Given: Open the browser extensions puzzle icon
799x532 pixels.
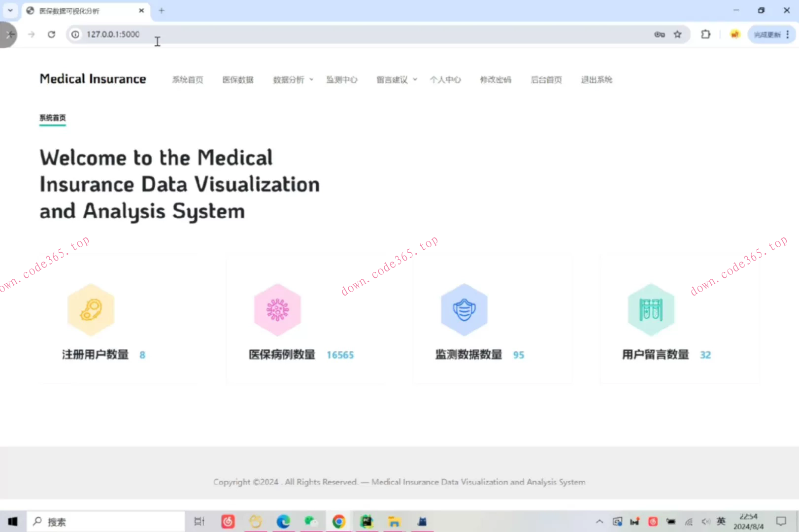Looking at the screenshot, I should click(705, 34).
